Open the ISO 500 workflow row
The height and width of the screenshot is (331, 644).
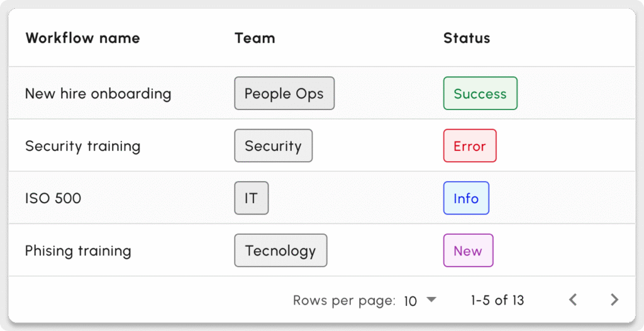tap(53, 198)
